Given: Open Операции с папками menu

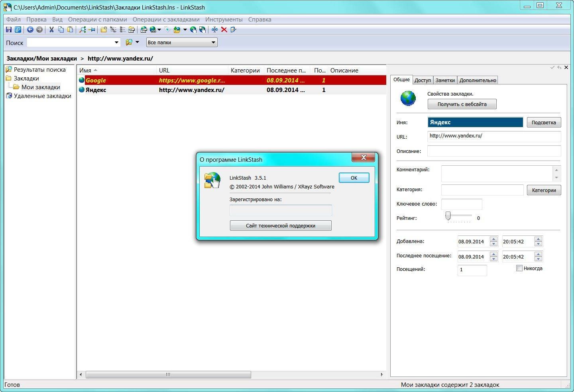Looking at the screenshot, I should point(97,19).
